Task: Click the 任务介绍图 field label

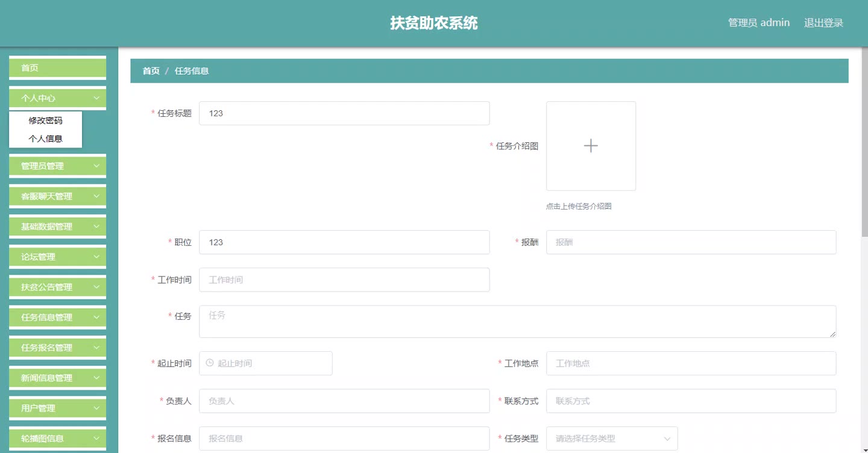Action: 517,146
